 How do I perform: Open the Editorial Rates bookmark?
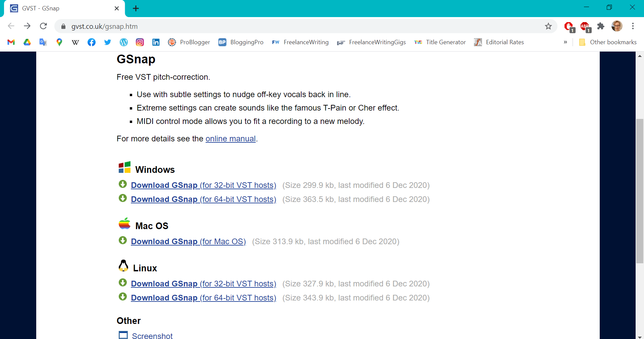(x=499, y=42)
